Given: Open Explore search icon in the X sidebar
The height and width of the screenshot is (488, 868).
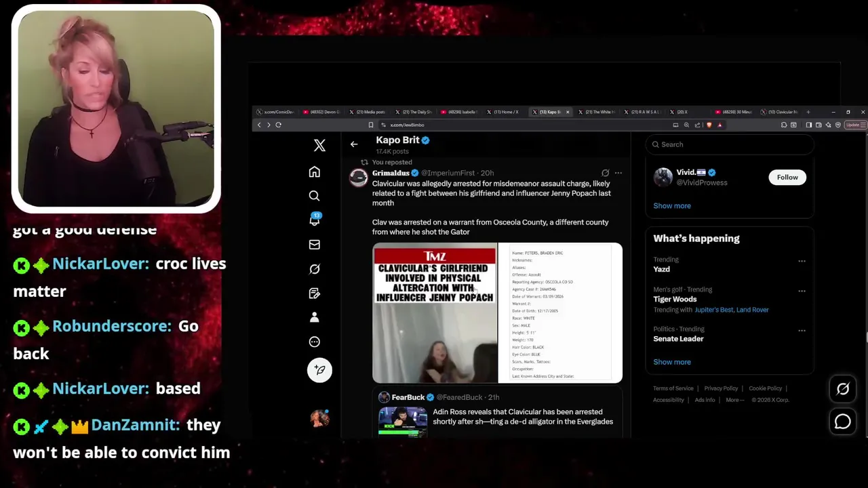Looking at the screenshot, I should click(x=314, y=196).
